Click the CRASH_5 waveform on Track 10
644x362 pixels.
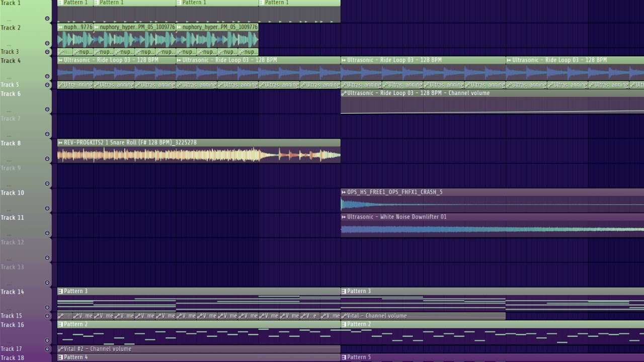492,205
